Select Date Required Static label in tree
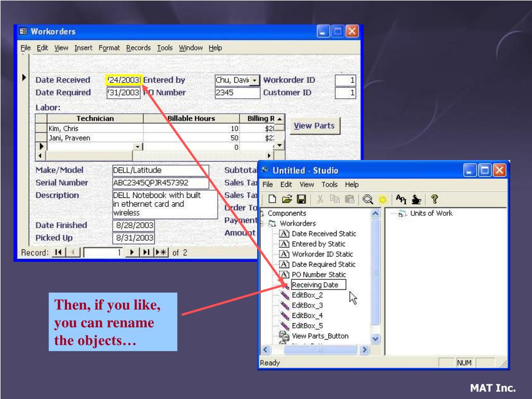The height and width of the screenshot is (399, 532). (x=324, y=264)
